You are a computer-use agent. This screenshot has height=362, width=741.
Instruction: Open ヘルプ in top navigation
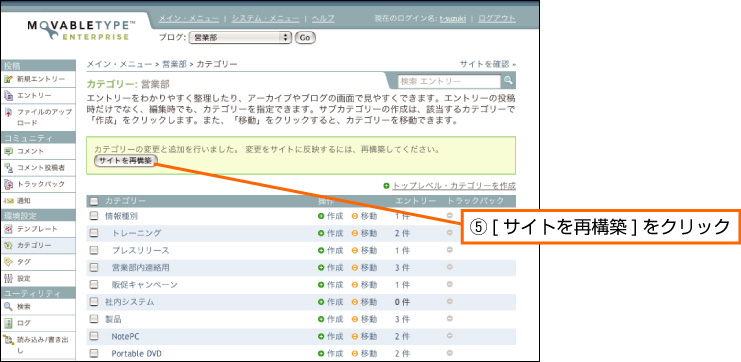pos(323,18)
